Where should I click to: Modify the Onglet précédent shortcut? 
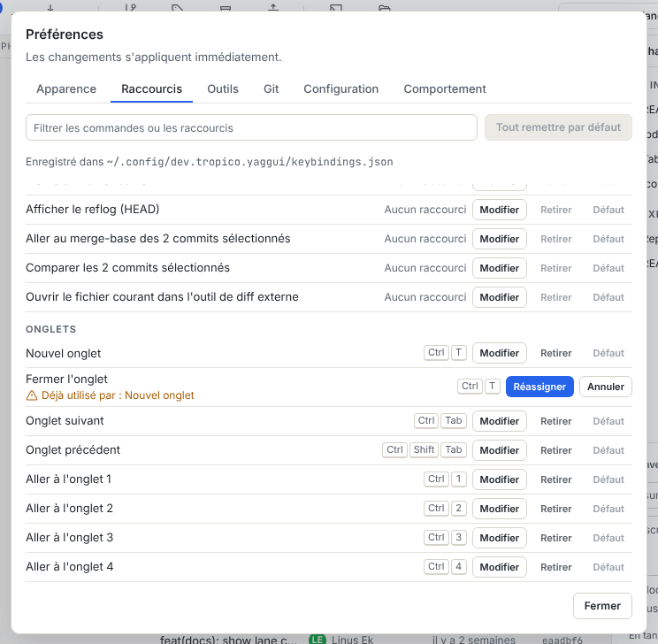point(500,450)
